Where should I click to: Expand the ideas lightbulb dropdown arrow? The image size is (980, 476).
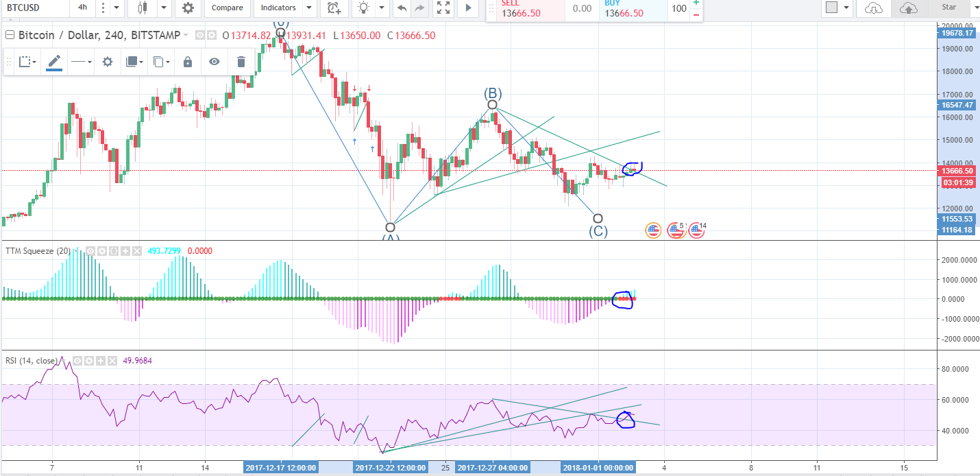pos(383,8)
